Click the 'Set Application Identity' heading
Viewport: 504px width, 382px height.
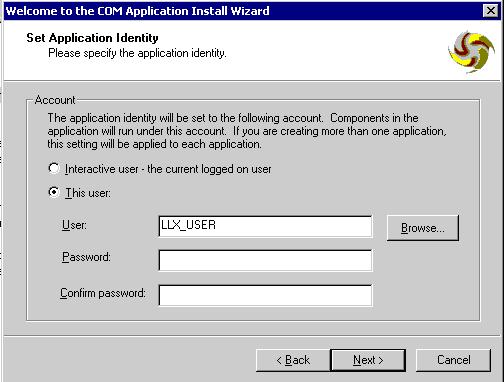92,38
